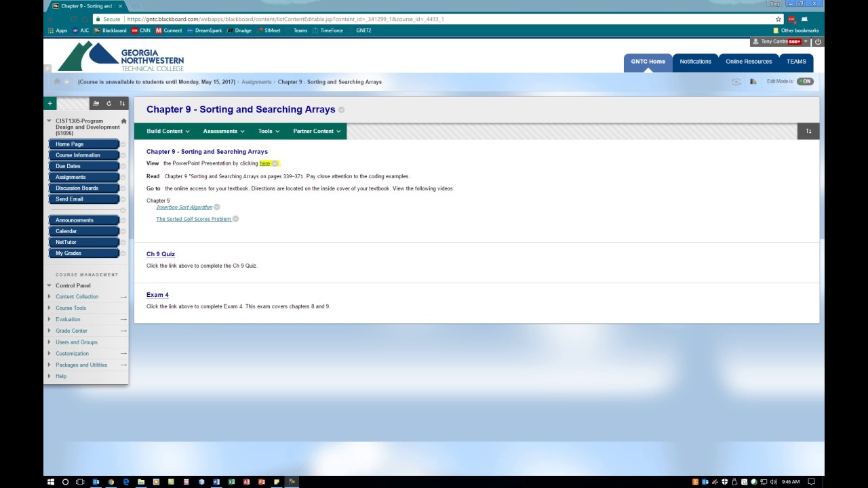Screen dimensions: 868x488
Task: Expand Course Tools in Control Panel
Action: (x=49, y=308)
